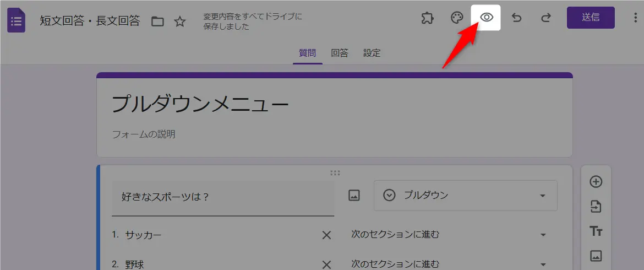Move form to folder icon

157,21
